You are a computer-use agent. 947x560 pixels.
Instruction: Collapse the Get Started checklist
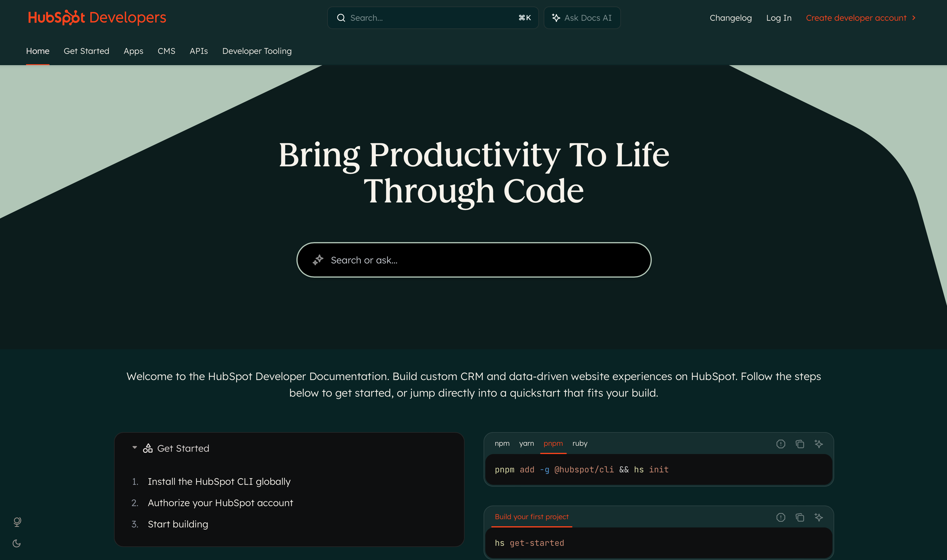click(134, 448)
